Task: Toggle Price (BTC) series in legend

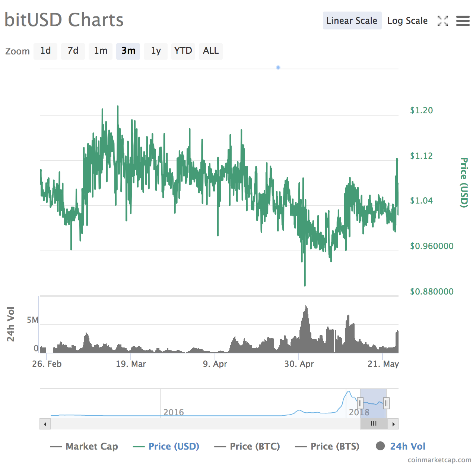Action: point(247,446)
